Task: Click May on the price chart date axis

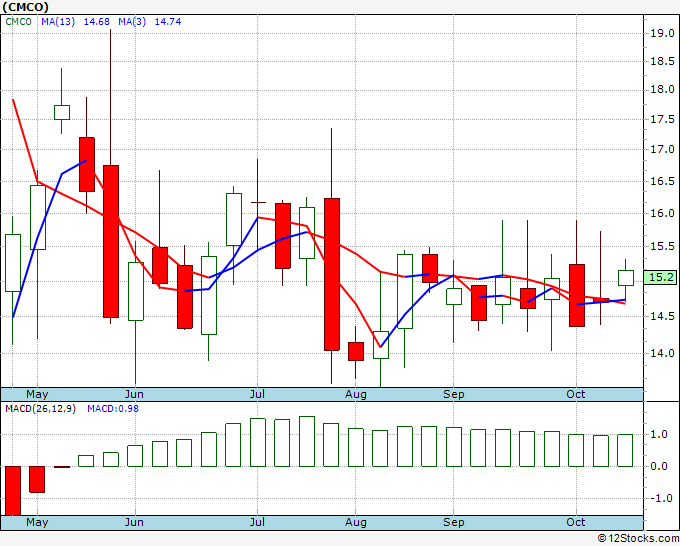Action: point(37,394)
